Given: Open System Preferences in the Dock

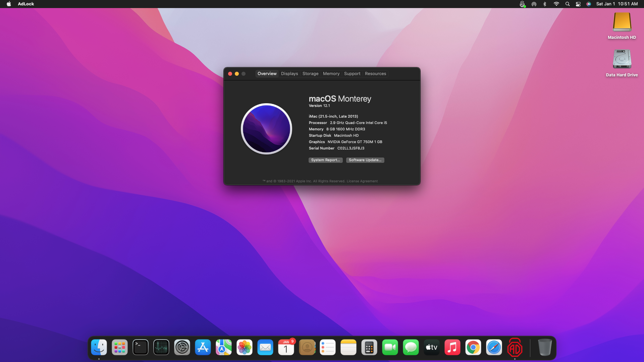Looking at the screenshot, I should point(182,348).
